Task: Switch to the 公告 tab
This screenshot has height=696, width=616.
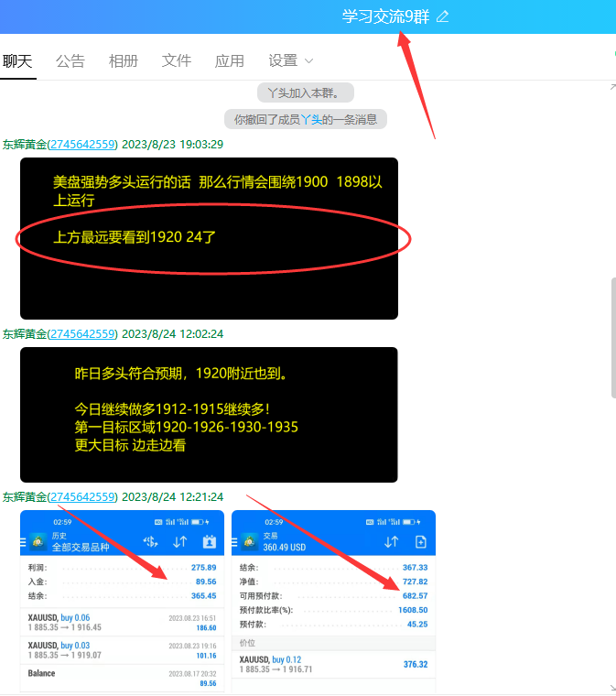Action: pyautogui.click(x=70, y=60)
